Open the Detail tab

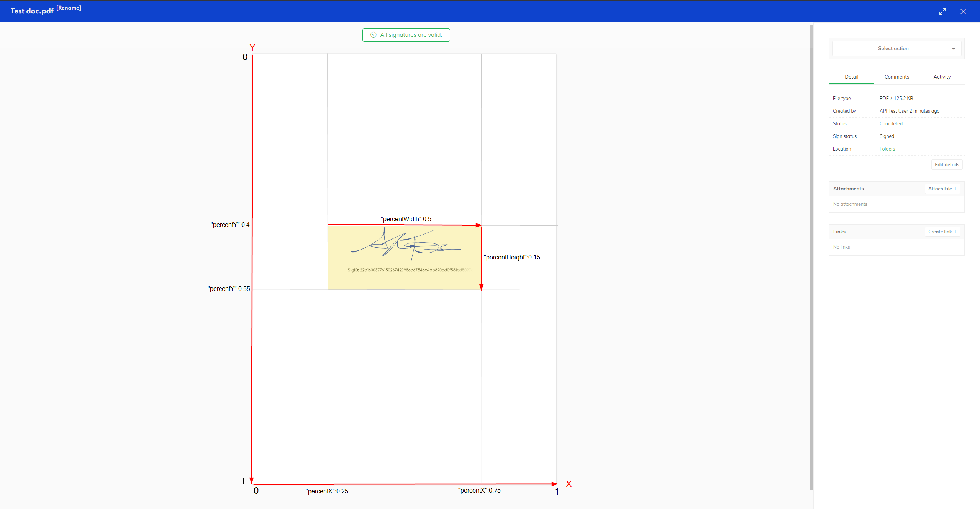tap(851, 77)
